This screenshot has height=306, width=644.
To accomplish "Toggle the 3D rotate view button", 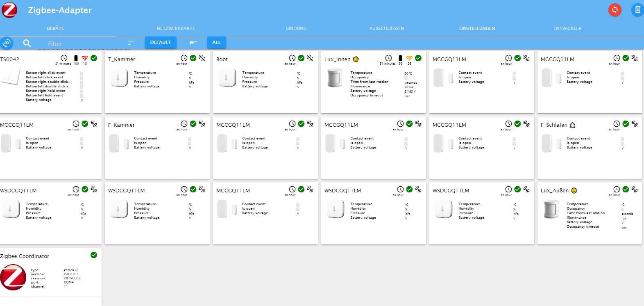I will click(x=7, y=43).
